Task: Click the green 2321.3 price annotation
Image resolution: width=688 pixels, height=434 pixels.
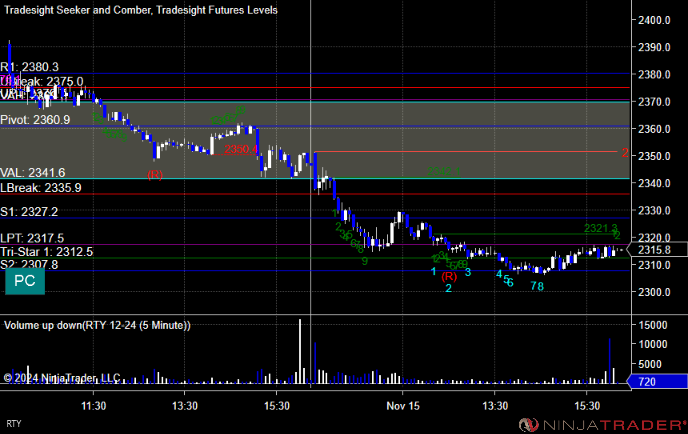Action: [x=601, y=228]
